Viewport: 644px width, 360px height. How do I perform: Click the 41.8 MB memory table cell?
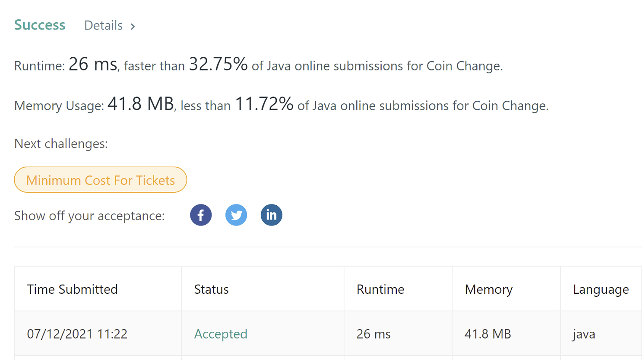(x=506, y=334)
